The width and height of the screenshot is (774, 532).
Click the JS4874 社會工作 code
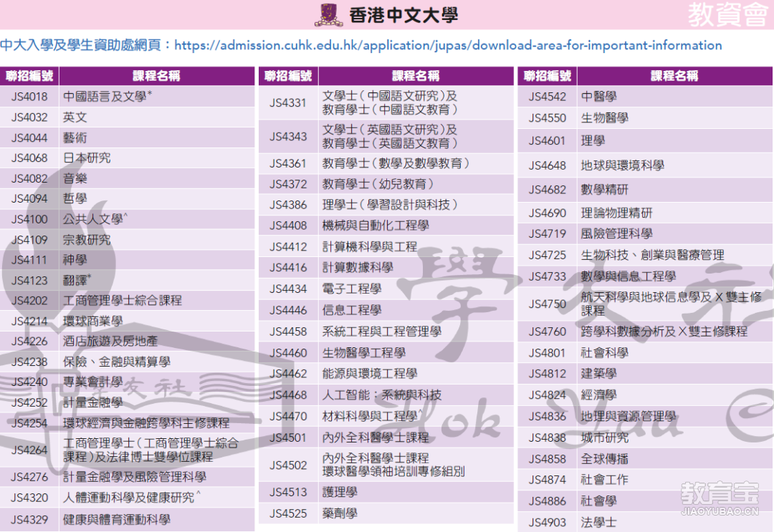(x=548, y=480)
